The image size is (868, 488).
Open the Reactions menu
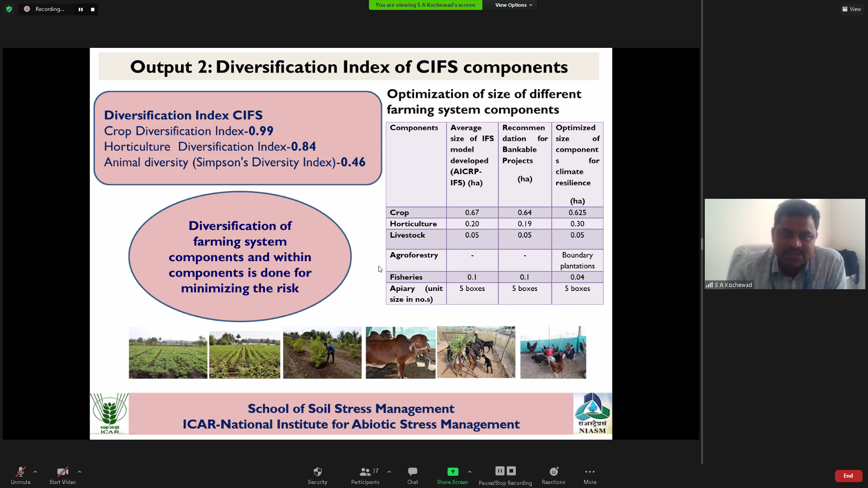pos(554,472)
